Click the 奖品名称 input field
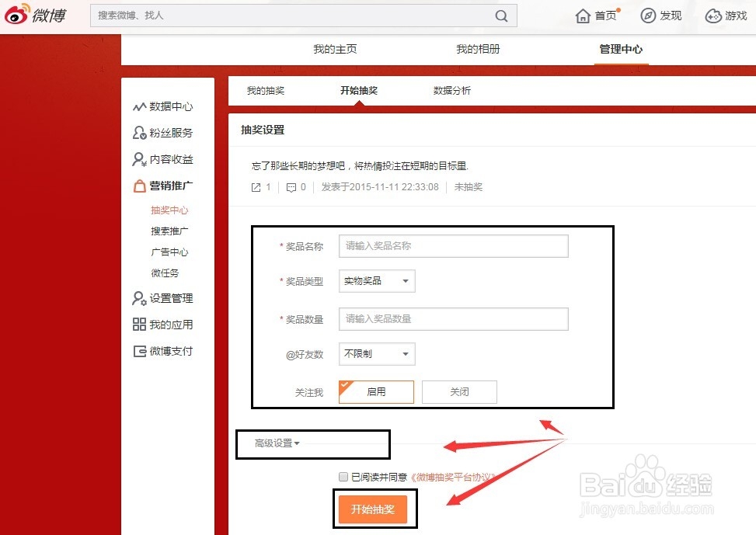 point(454,246)
